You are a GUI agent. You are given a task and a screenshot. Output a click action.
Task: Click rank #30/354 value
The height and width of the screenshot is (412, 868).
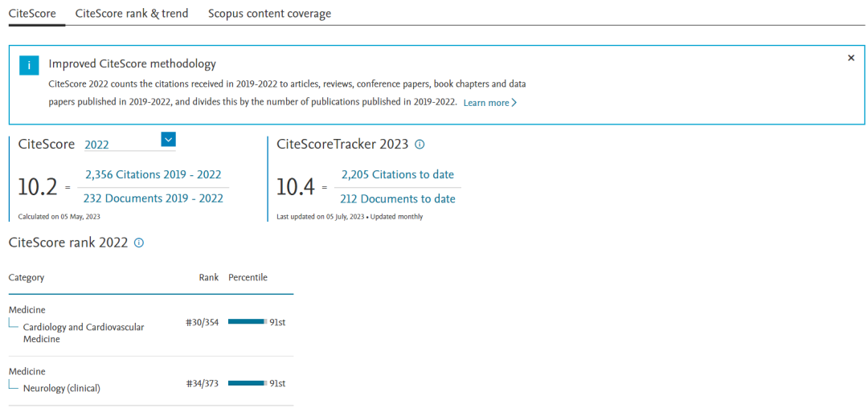tap(203, 322)
